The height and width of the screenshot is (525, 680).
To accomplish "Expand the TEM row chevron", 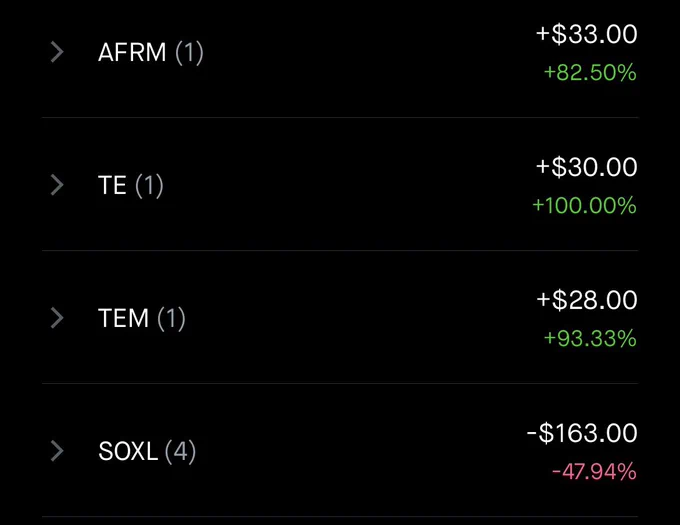I will (57, 318).
